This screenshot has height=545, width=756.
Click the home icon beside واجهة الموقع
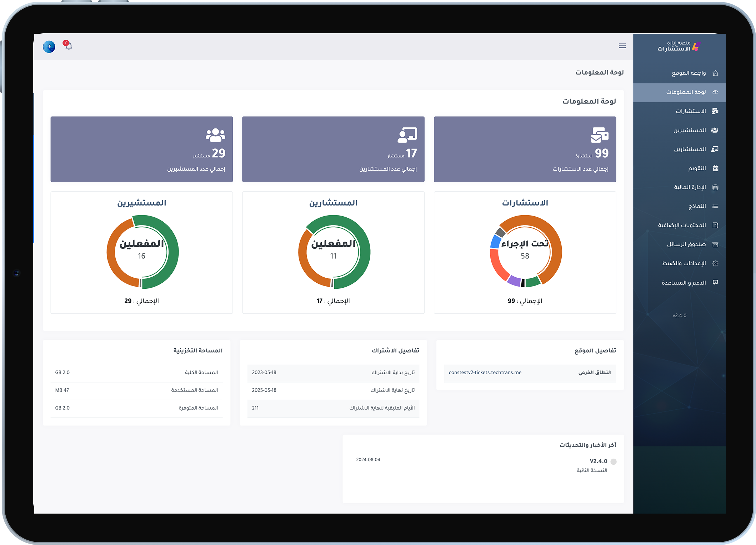tap(715, 73)
